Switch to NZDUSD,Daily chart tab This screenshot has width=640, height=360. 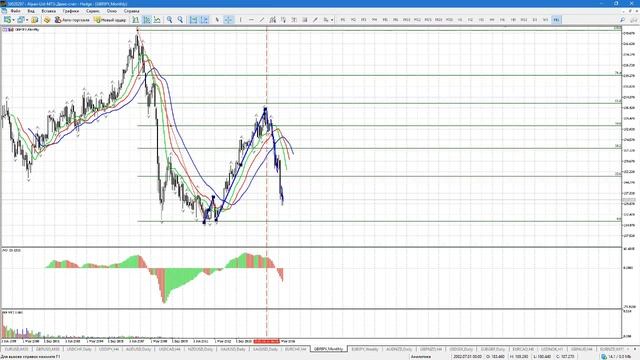tap(200, 349)
